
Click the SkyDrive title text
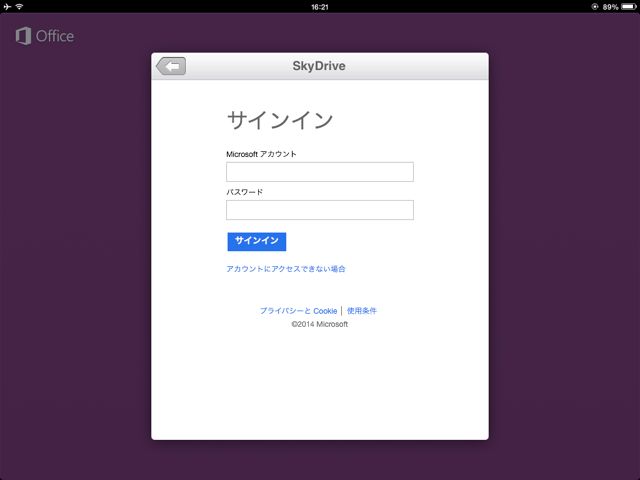pos(319,66)
